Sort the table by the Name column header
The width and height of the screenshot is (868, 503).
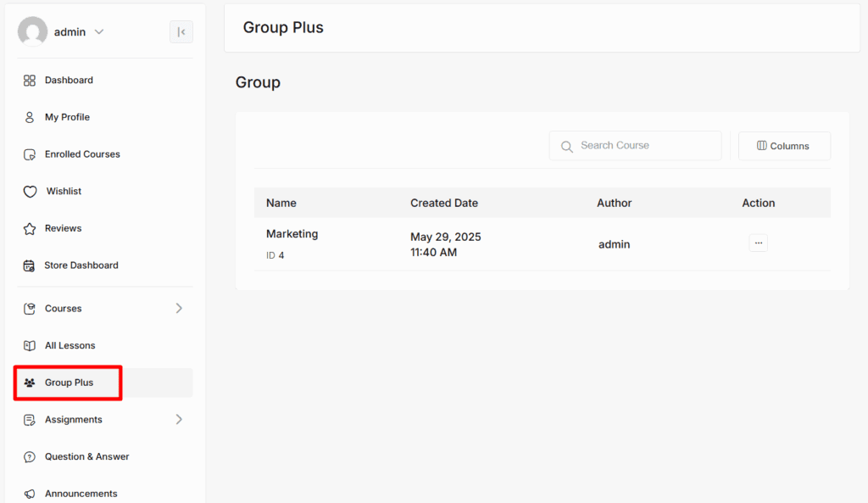tap(281, 203)
